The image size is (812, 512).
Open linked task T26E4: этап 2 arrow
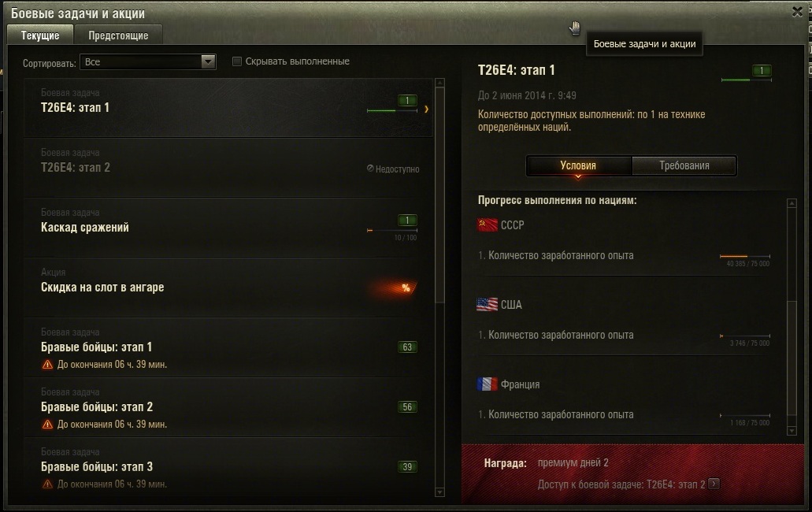714,484
